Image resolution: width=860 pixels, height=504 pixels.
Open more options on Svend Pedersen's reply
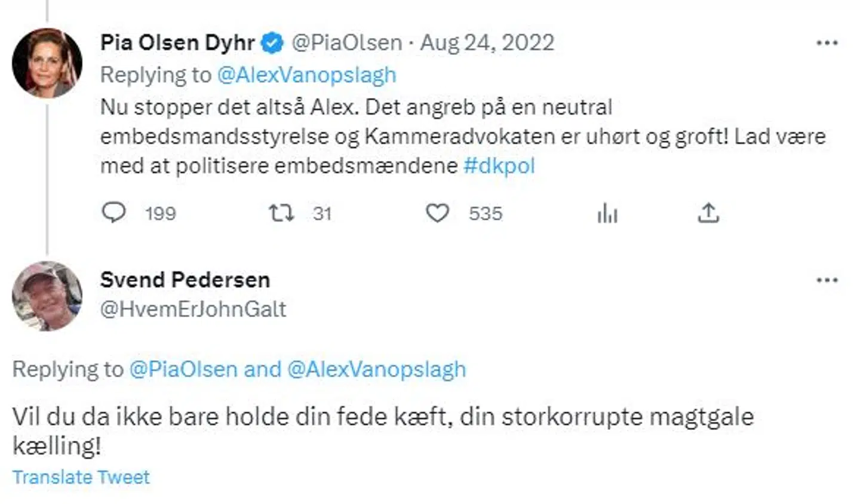(827, 280)
